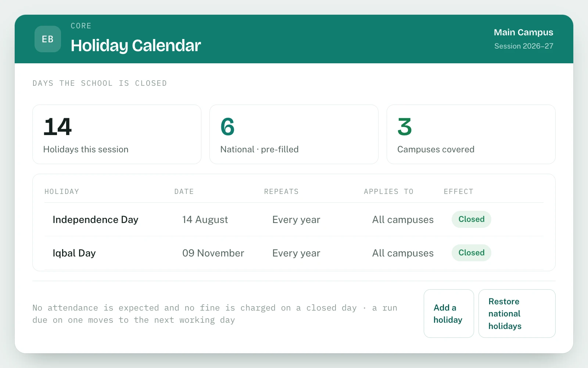
Task: Open the 3 Campuses covered card
Action: click(x=471, y=134)
